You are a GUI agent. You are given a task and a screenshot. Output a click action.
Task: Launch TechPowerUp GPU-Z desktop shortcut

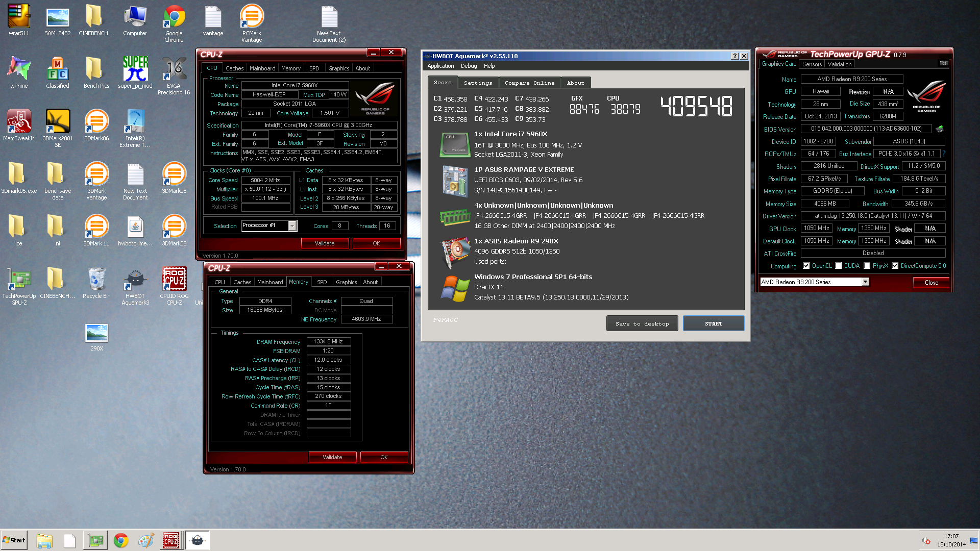(x=19, y=286)
